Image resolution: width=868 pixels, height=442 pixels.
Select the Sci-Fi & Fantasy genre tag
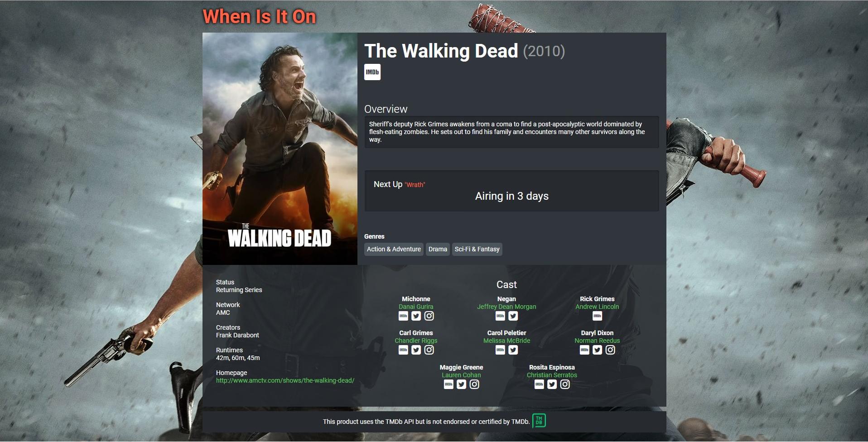click(x=477, y=249)
